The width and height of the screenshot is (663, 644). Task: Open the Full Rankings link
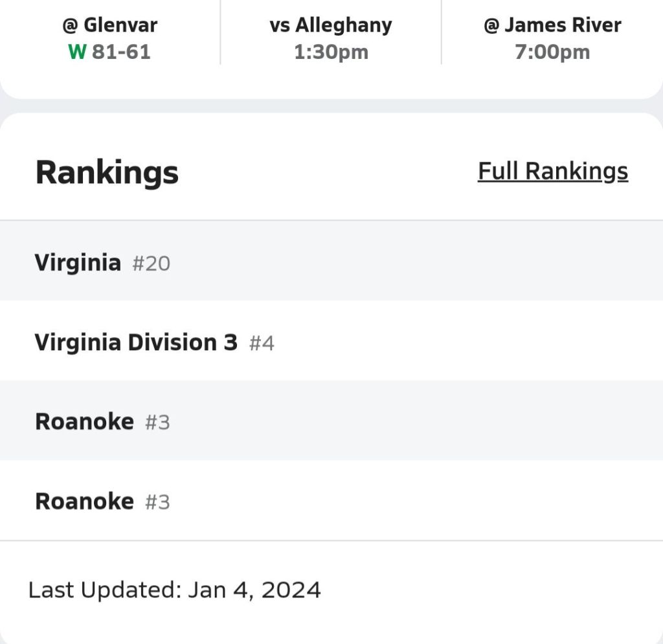(x=552, y=172)
